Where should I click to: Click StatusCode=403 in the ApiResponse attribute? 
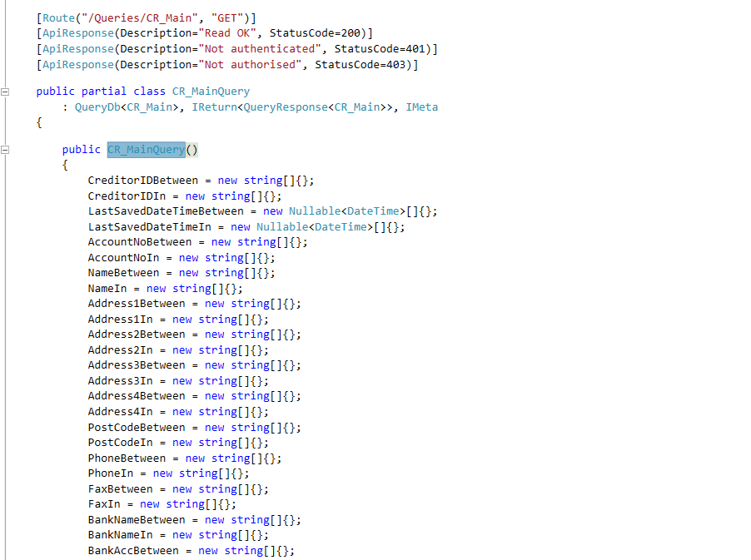363,64
